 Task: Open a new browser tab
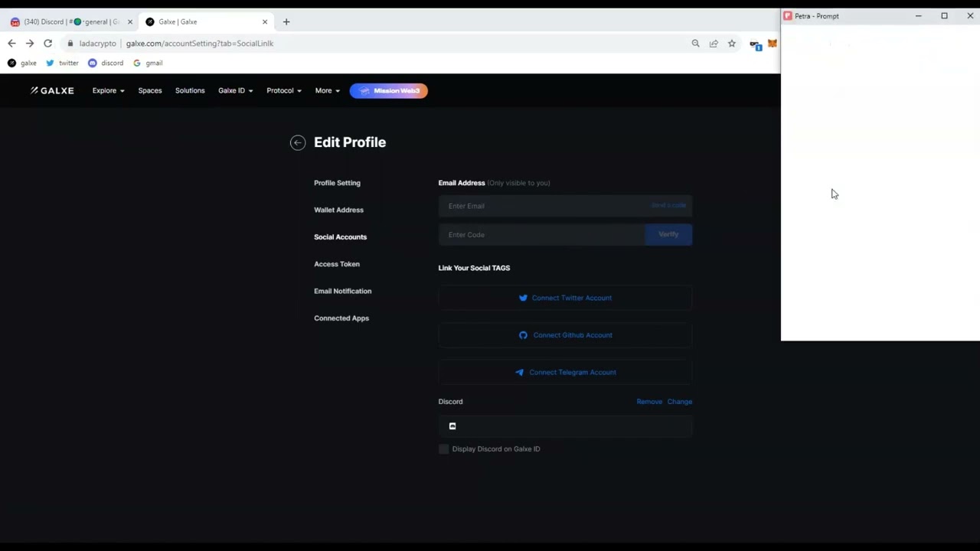click(286, 21)
